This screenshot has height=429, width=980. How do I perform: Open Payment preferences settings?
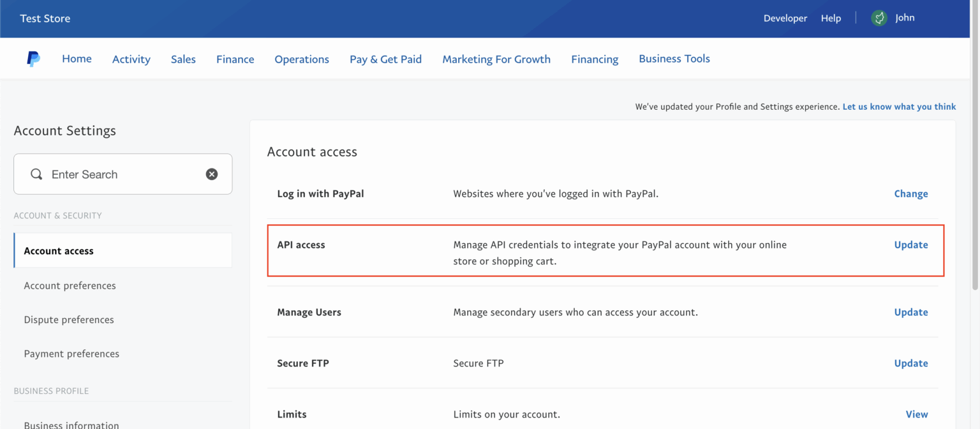71,353
